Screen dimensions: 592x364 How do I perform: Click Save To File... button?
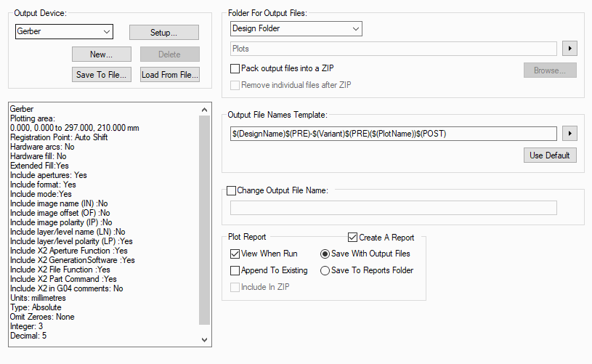(x=101, y=75)
